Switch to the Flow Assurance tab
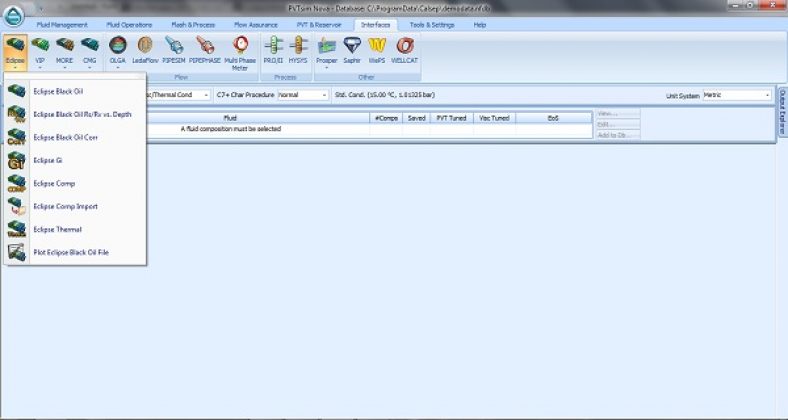The width and height of the screenshot is (788, 420). pos(256,25)
